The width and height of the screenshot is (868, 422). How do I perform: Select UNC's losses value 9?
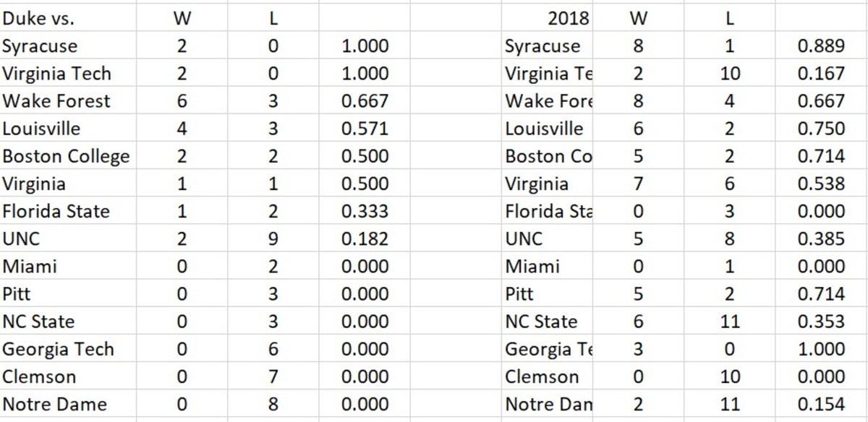tap(273, 239)
